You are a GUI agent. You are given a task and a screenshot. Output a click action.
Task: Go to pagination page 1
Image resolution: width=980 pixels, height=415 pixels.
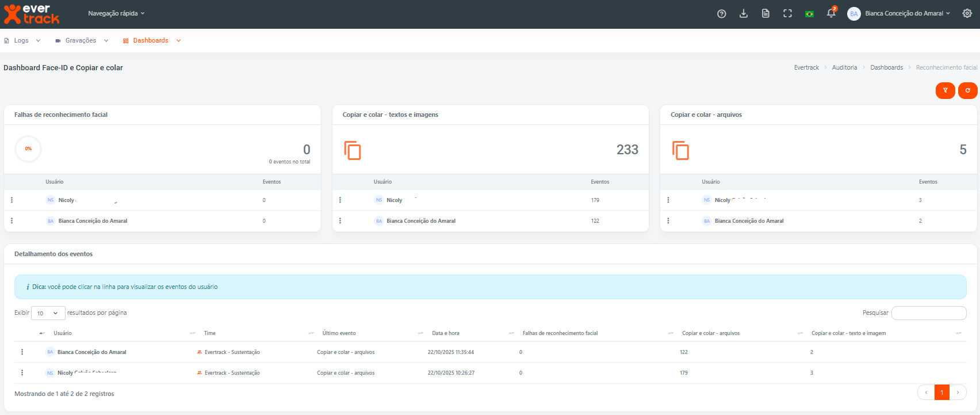[x=941, y=393]
